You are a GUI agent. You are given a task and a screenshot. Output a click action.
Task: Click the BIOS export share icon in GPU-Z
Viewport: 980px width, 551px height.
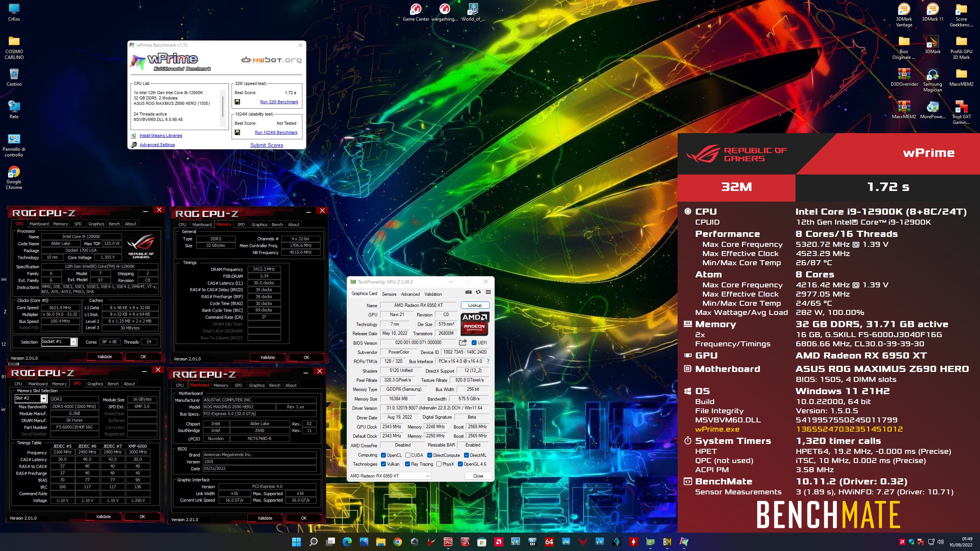point(463,342)
